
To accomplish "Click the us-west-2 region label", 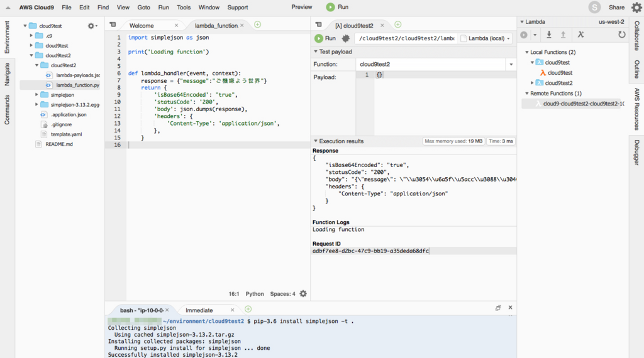I will [x=611, y=22].
